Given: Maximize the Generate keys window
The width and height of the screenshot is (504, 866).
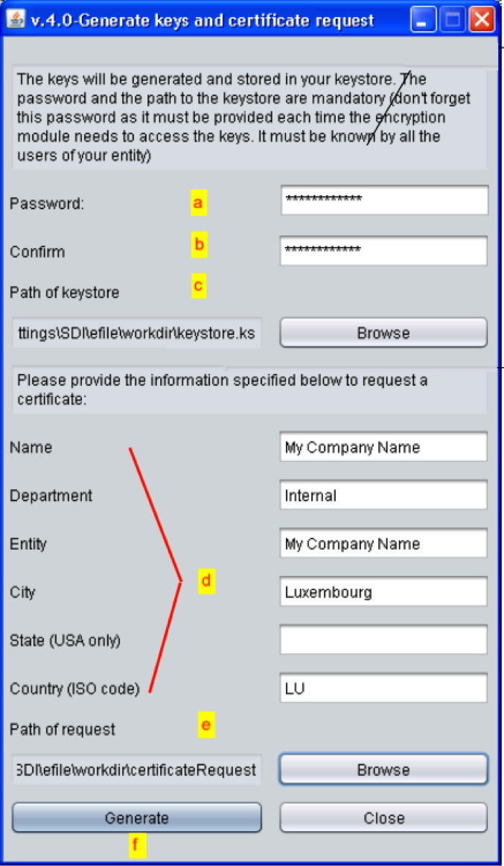Looking at the screenshot, I should 453,20.
